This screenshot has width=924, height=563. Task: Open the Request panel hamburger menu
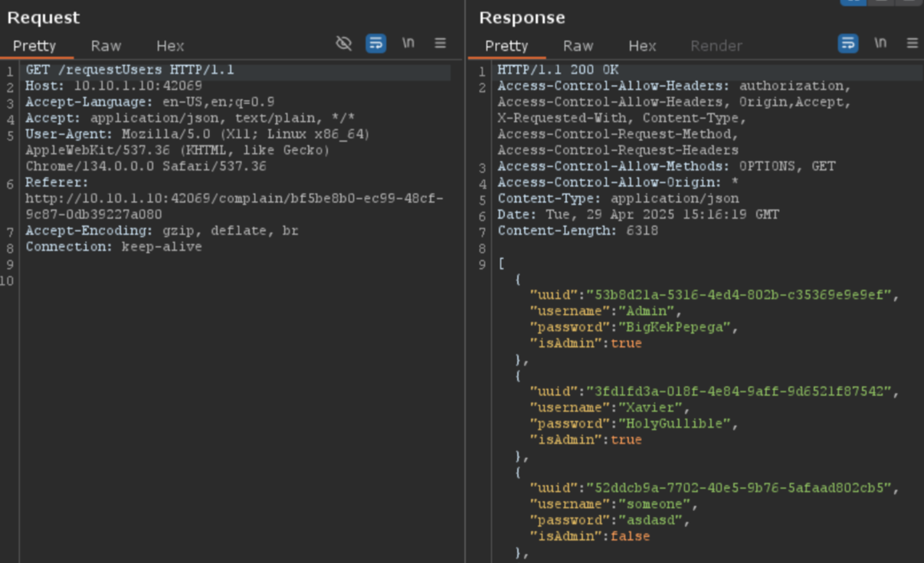tap(440, 44)
